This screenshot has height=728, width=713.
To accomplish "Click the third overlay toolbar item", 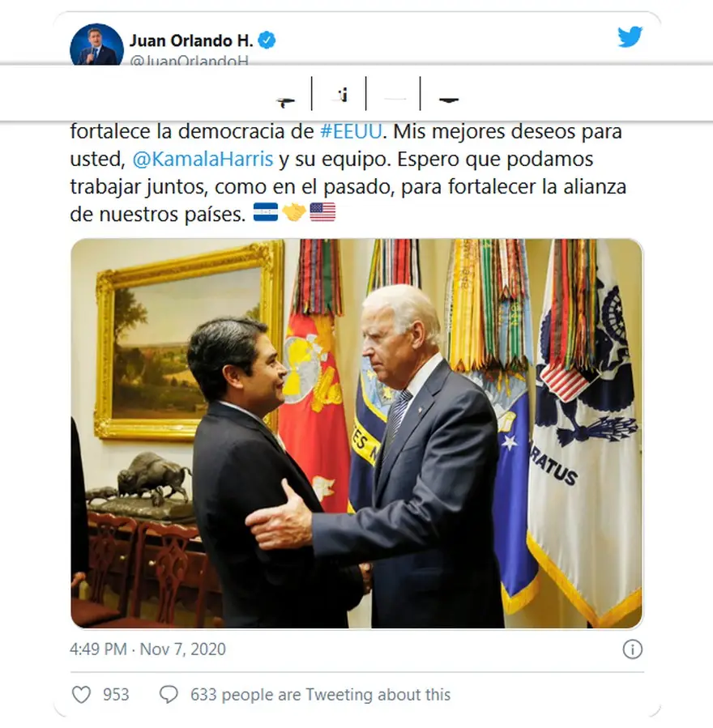I will [395, 99].
